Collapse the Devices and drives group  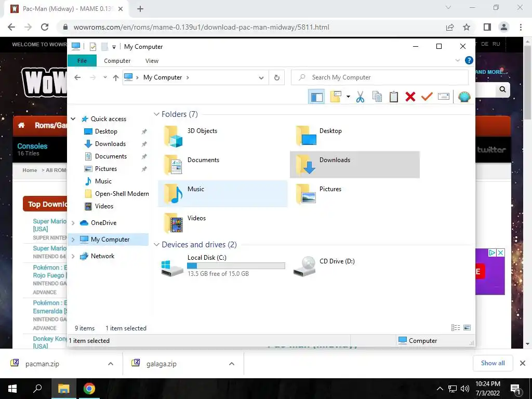pos(156,245)
